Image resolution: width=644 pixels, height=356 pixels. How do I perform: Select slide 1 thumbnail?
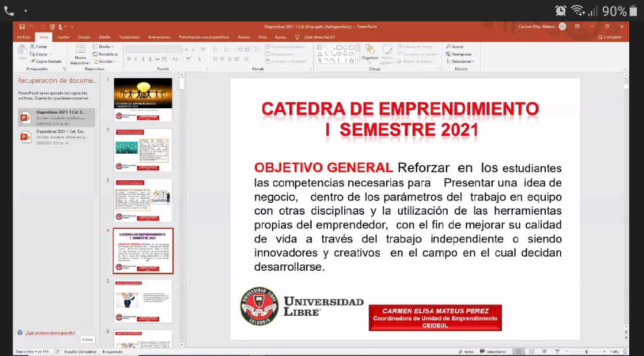pyautogui.click(x=143, y=100)
